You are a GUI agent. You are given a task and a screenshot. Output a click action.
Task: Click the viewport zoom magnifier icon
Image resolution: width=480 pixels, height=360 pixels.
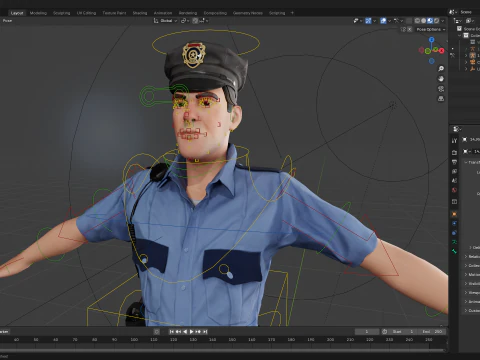pos(441,69)
